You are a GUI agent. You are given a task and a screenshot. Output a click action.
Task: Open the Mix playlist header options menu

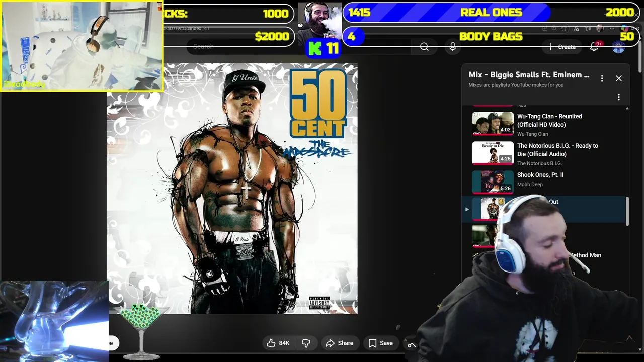coord(602,78)
